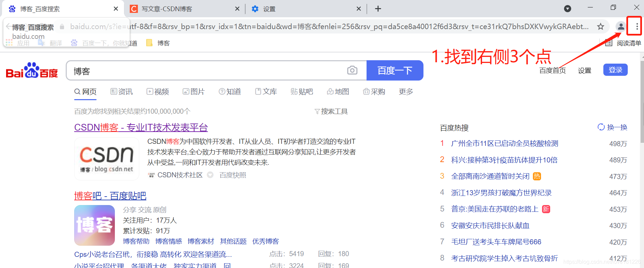
Task: Open 搜索工具 filter options
Action: click(x=331, y=111)
